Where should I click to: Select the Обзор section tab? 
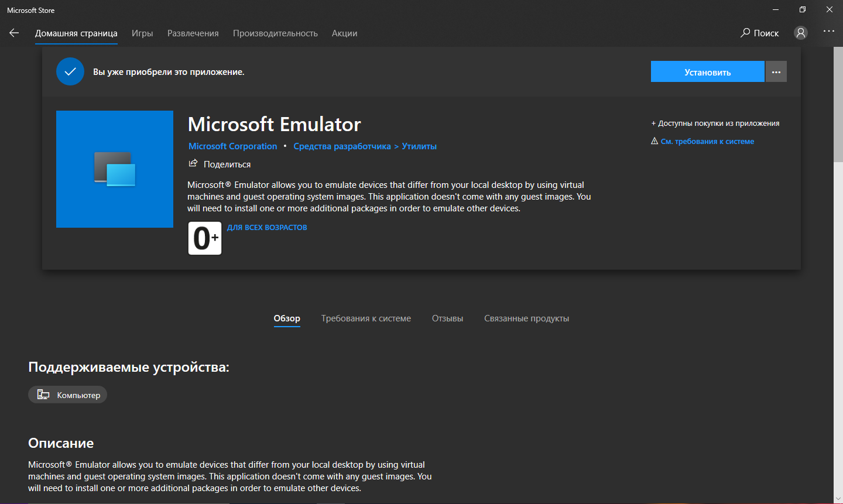[287, 318]
